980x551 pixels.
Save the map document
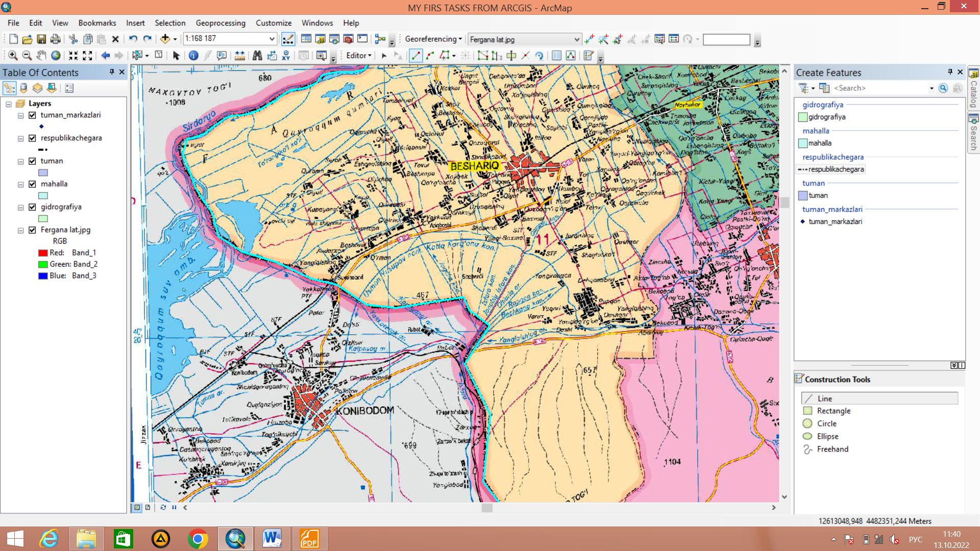[x=41, y=39]
